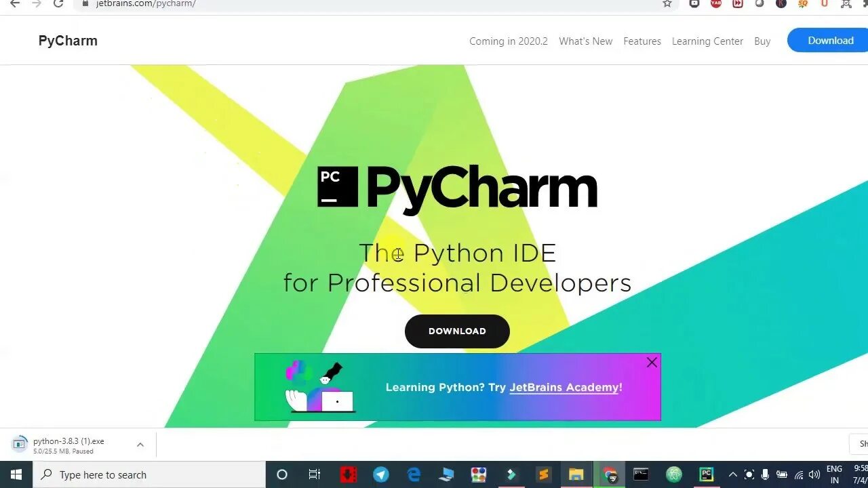Click the Cortana circle icon on taskbar
Viewport: 868px width, 488px height.
(x=282, y=474)
